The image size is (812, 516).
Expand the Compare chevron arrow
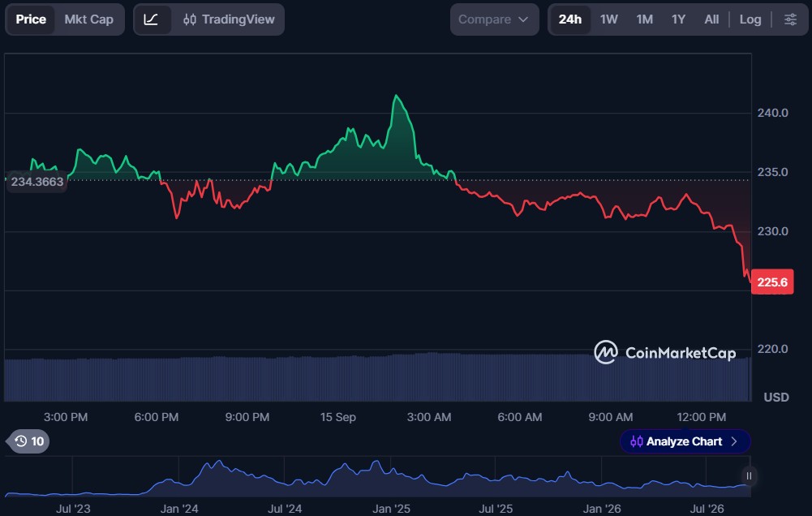coord(523,19)
